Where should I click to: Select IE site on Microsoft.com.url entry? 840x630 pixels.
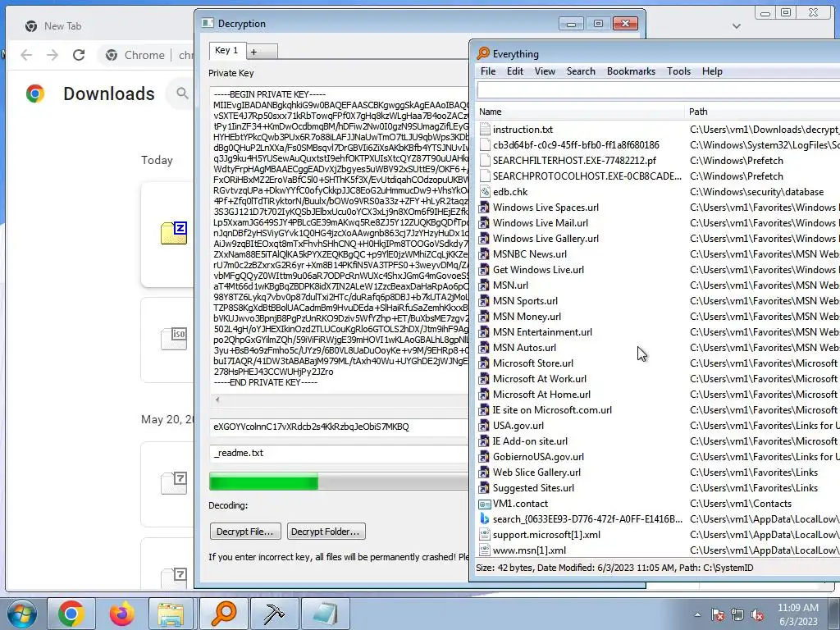pos(552,410)
